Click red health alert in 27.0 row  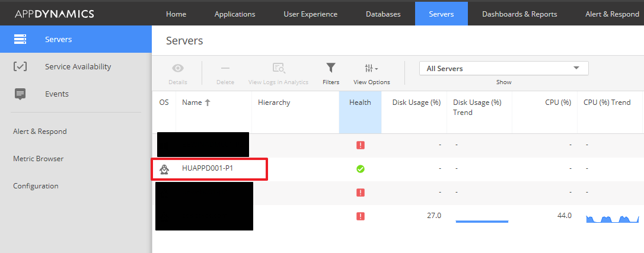[x=361, y=216]
